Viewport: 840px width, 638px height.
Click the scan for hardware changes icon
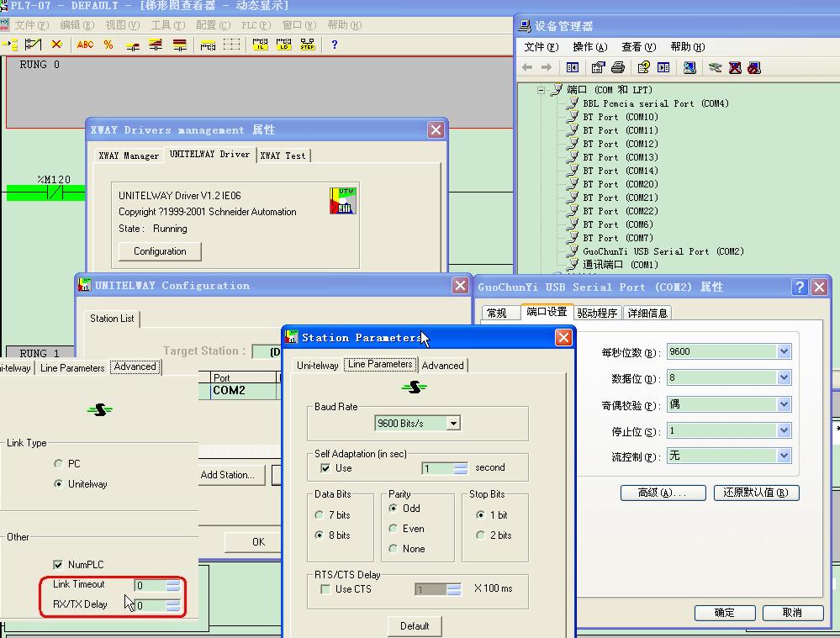(x=689, y=67)
